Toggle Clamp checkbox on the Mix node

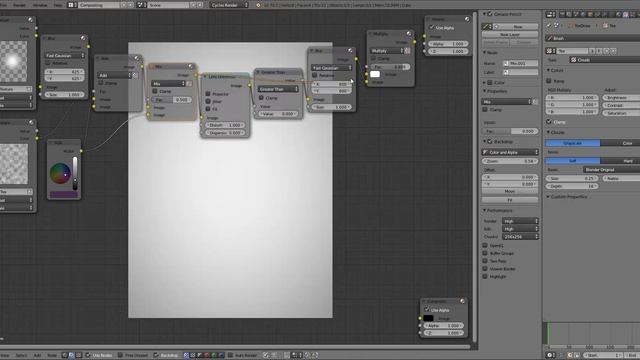coord(155,91)
